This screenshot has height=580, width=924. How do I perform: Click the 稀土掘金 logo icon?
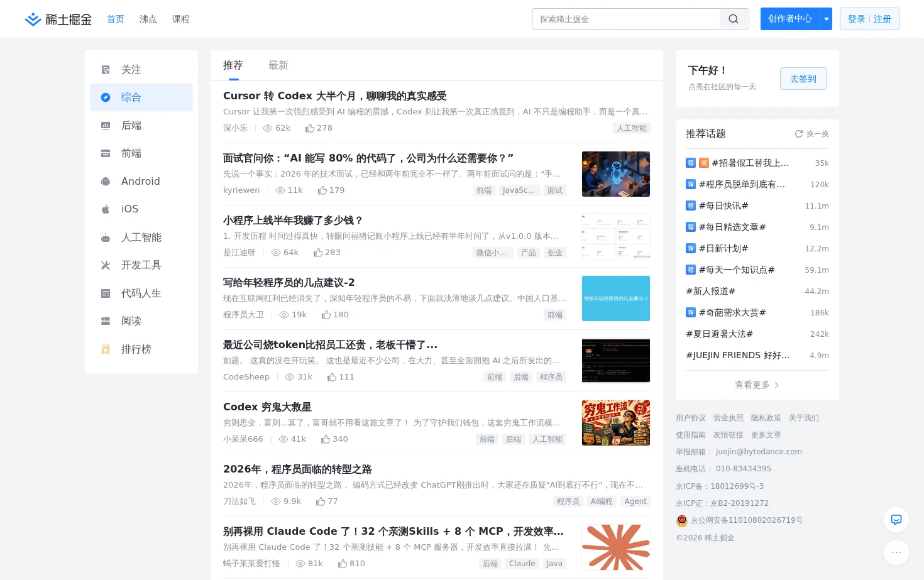pos(33,19)
